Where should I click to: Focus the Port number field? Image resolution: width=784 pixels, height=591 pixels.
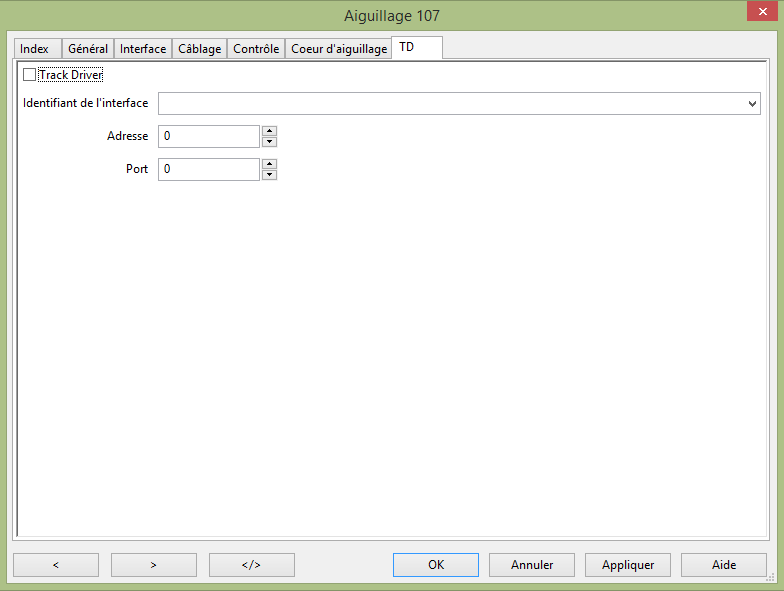(208, 169)
